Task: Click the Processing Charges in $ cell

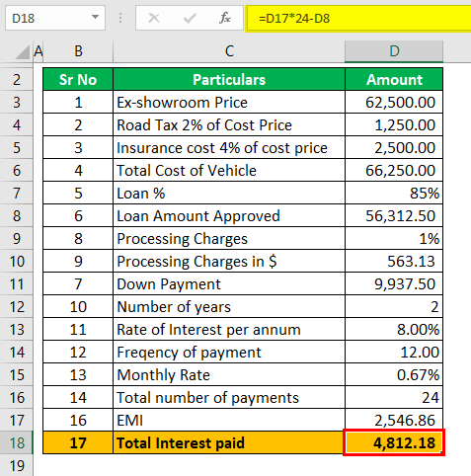Action: point(229,262)
